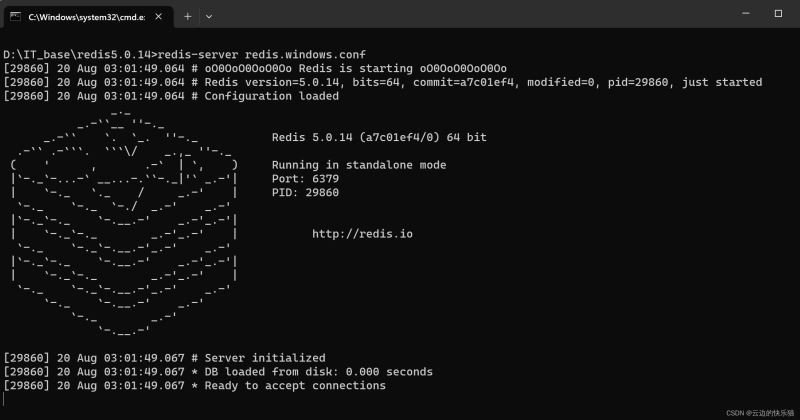Click the http://redis.io URL
800x420 pixels.
[362, 234]
